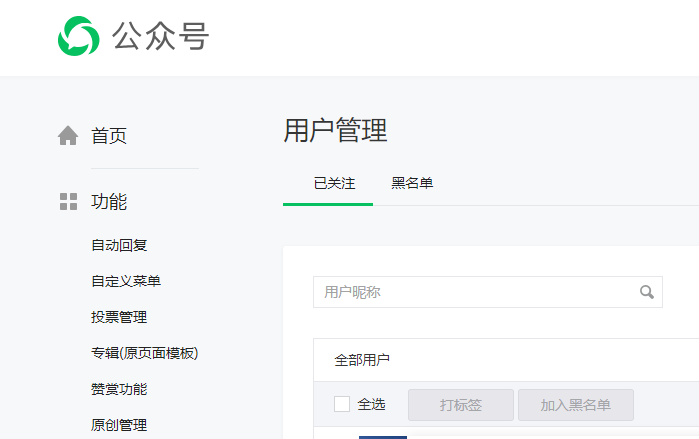
Task: Click the home house icon
Action: 68,136
